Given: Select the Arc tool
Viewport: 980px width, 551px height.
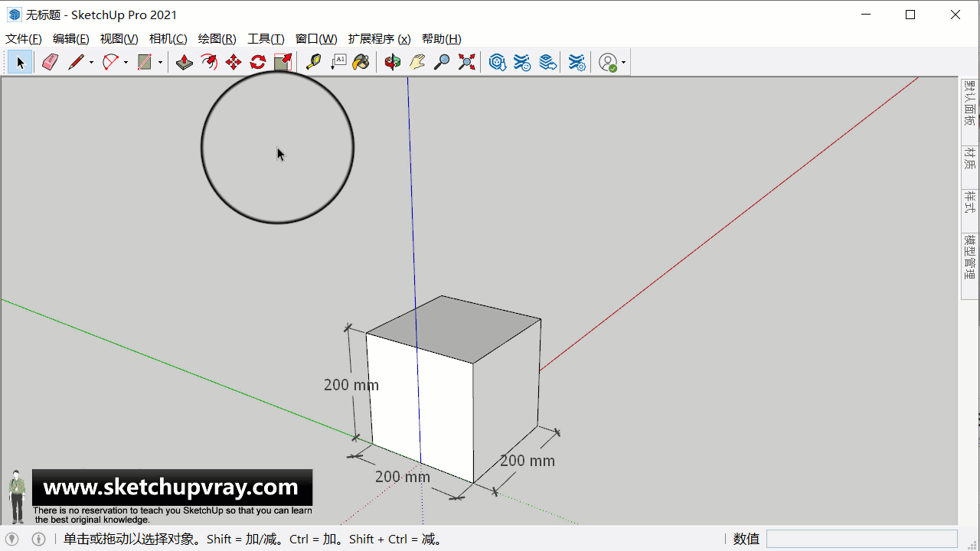Looking at the screenshot, I should point(110,63).
